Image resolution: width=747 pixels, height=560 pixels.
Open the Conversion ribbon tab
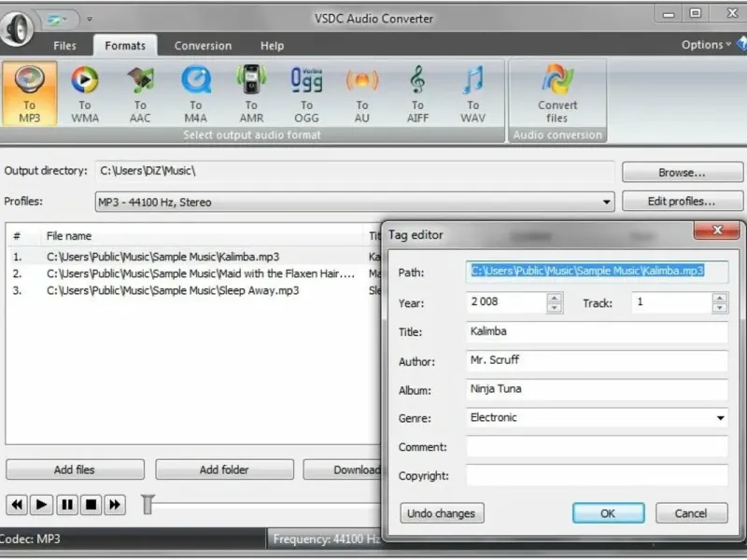pos(203,46)
